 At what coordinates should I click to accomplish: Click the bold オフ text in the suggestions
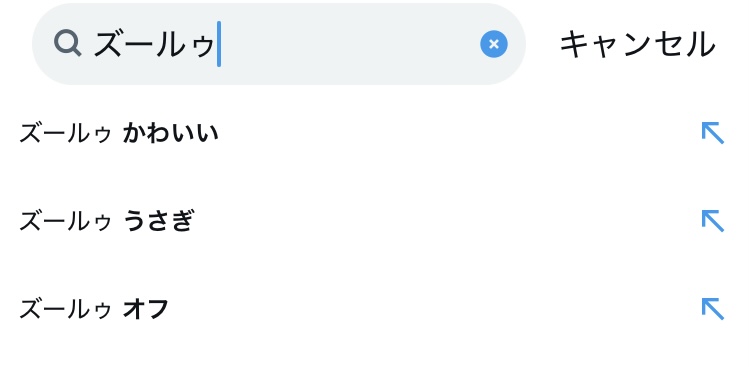pyautogui.click(x=145, y=309)
